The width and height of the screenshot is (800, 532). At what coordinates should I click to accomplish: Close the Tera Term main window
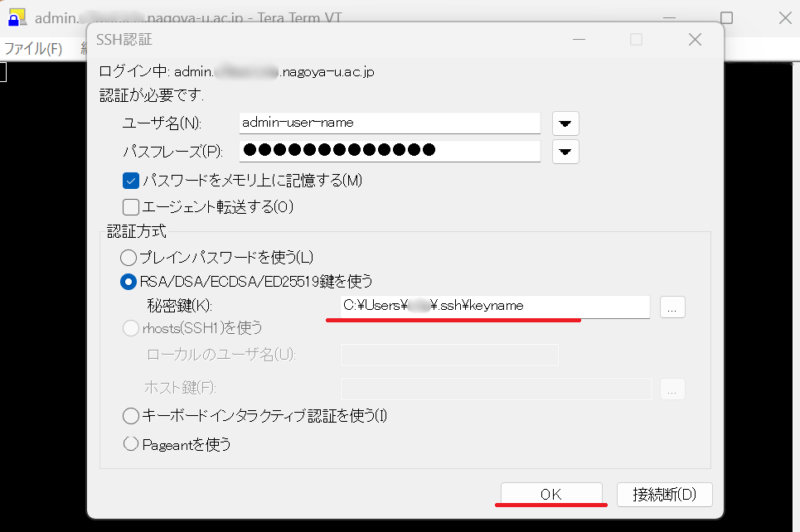(785, 18)
